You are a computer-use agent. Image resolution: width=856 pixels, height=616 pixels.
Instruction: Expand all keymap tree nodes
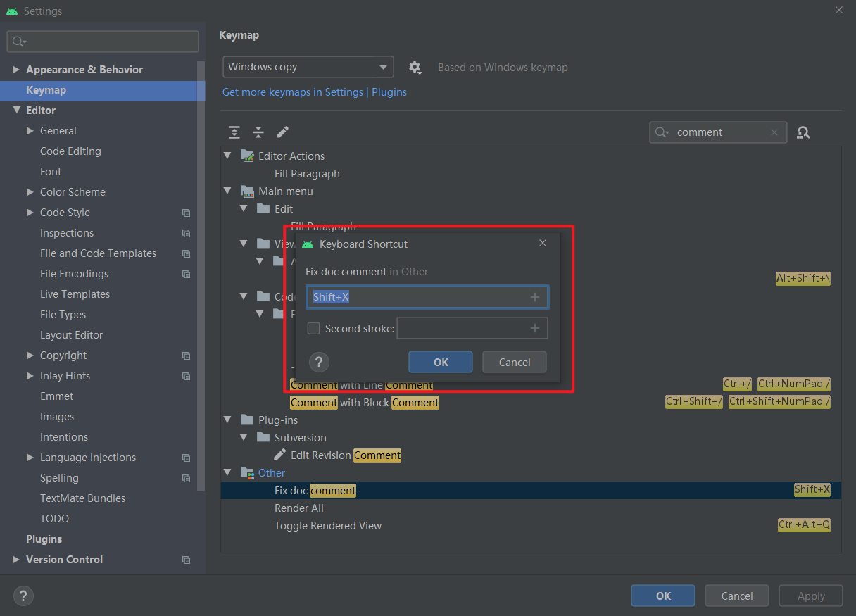pos(234,132)
